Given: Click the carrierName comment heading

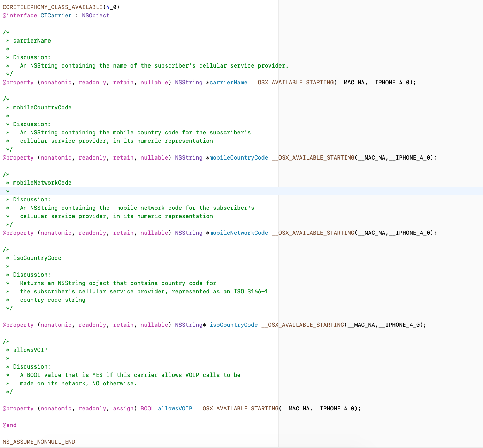Looking at the screenshot, I should (32, 40).
